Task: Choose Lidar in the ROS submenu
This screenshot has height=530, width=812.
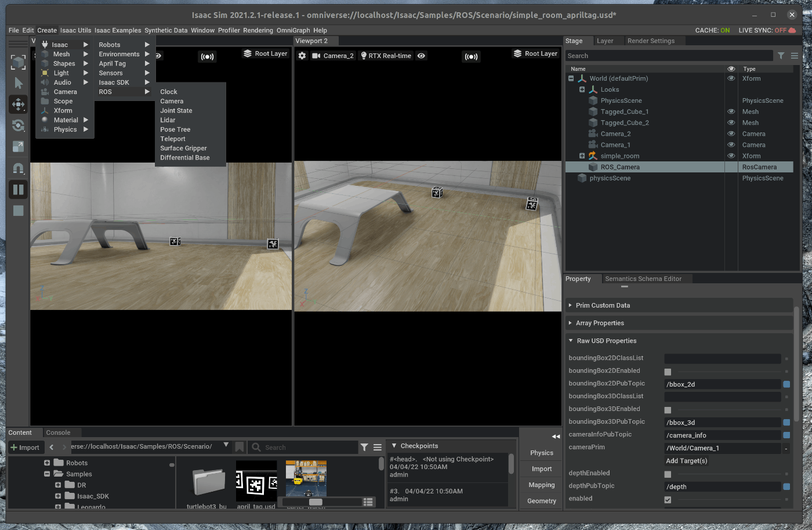Action: [x=168, y=120]
